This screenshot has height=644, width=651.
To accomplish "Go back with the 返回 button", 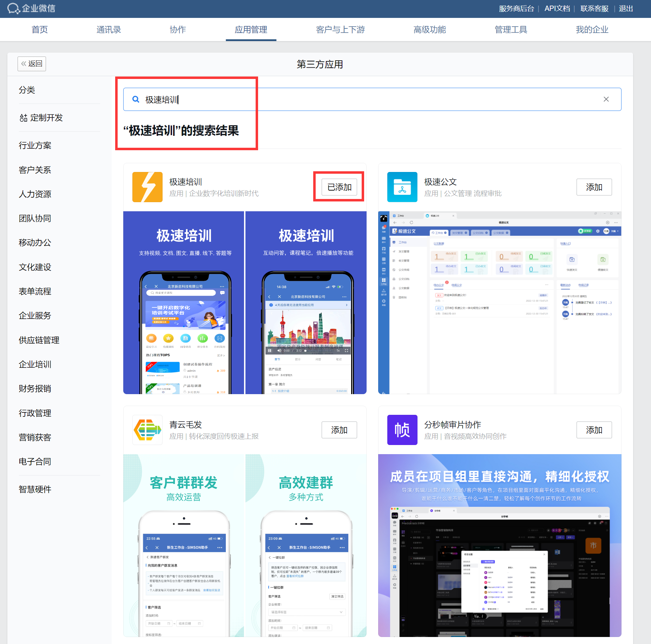I will (x=32, y=64).
